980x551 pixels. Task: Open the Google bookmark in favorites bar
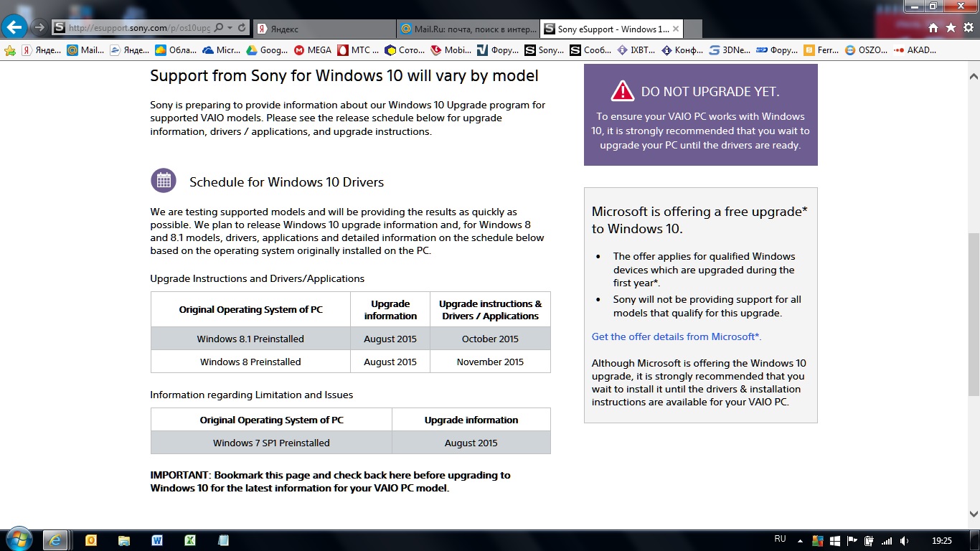click(x=267, y=50)
